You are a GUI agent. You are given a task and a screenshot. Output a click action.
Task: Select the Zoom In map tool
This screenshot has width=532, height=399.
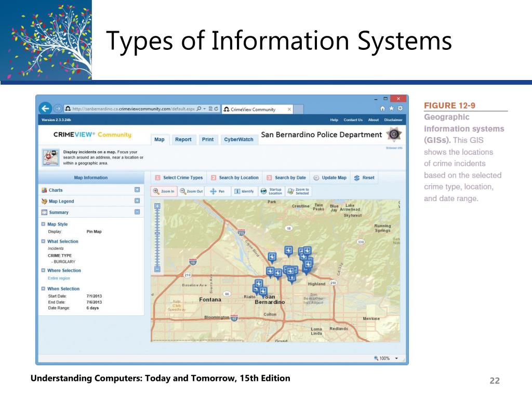[x=164, y=191]
